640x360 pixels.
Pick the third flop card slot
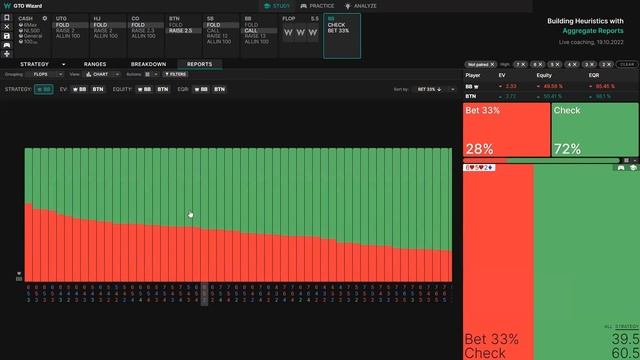coord(313,33)
